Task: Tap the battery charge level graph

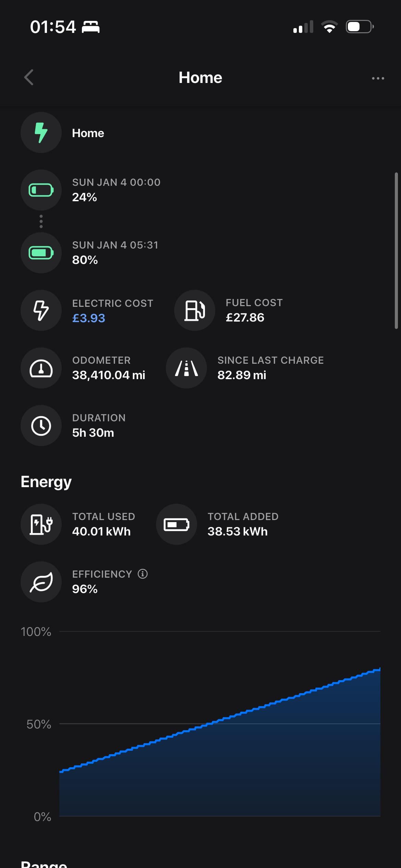Action: 219,747
